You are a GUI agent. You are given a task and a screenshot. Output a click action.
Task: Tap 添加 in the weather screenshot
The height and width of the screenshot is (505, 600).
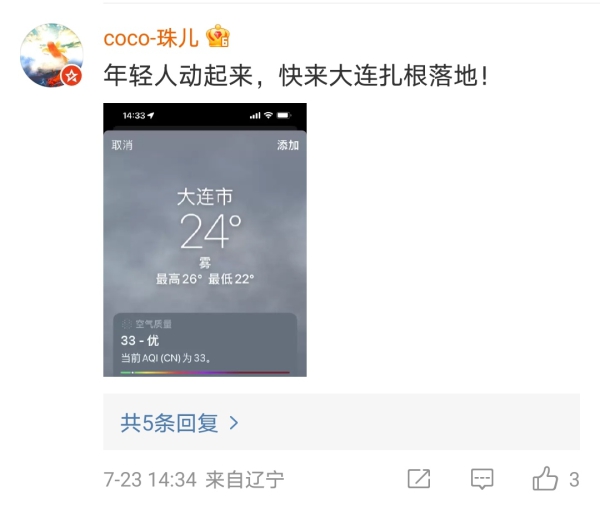pyautogui.click(x=288, y=145)
